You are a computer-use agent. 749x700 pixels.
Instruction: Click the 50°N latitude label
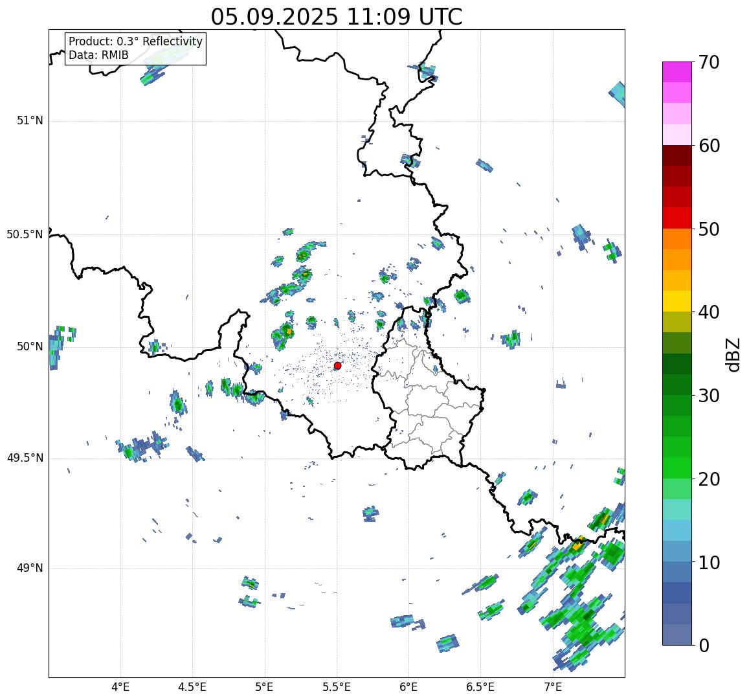[x=30, y=346]
